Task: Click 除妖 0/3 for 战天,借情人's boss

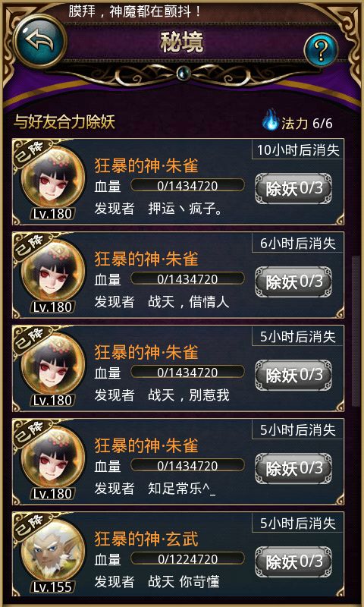Action: pos(293,281)
